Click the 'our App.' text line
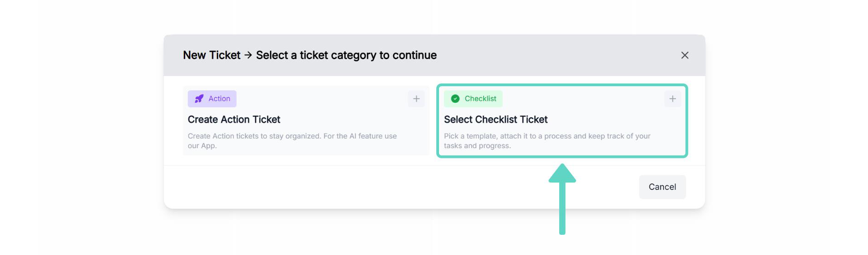Viewport: 868px width, 255px height. coord(202,146)
